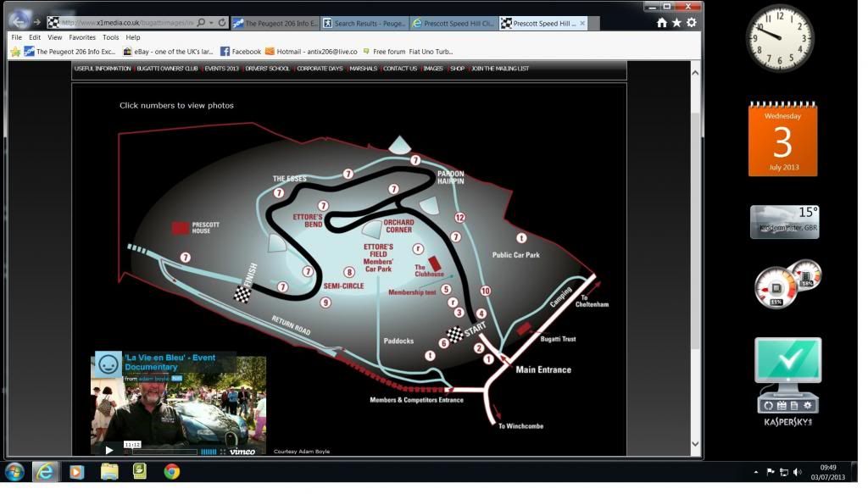Open Google Chrome from the taskbar
This screenshot has width=868, height=494.
point(171,472)
